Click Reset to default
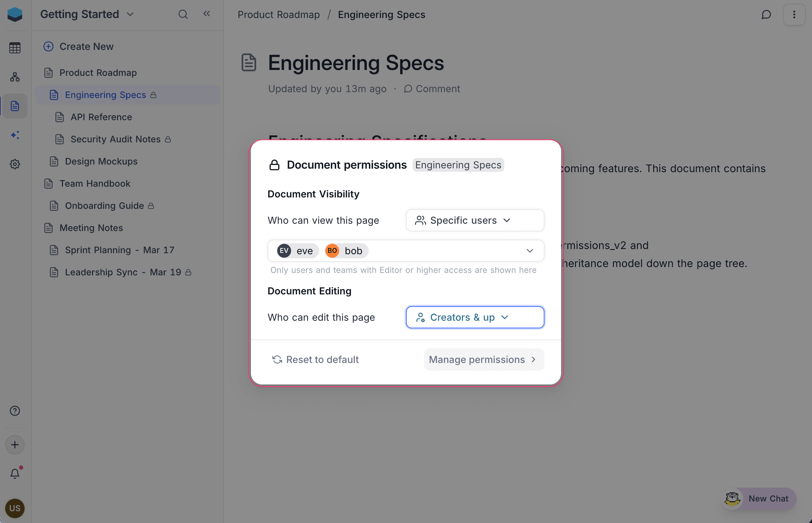 (315, 360)
